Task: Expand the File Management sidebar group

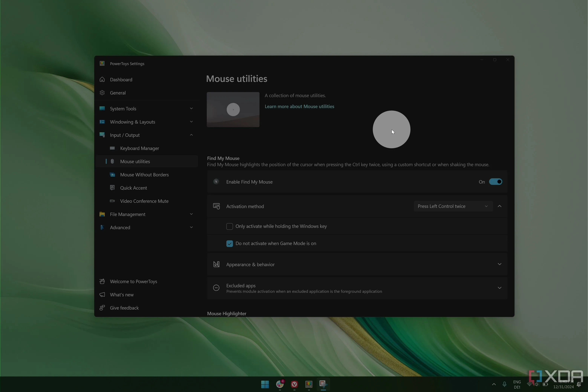Action: 191,214
